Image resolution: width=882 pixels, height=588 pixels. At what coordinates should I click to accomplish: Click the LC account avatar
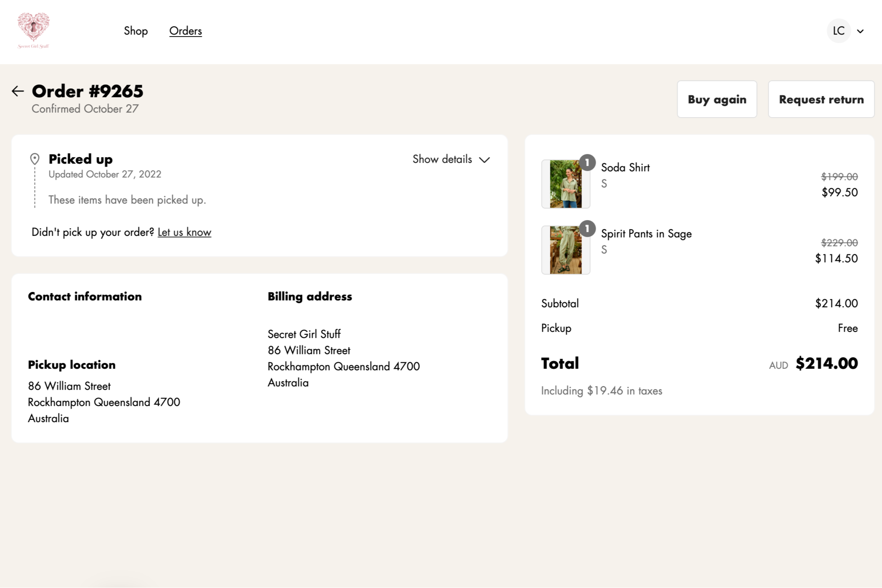coord(838,31)
